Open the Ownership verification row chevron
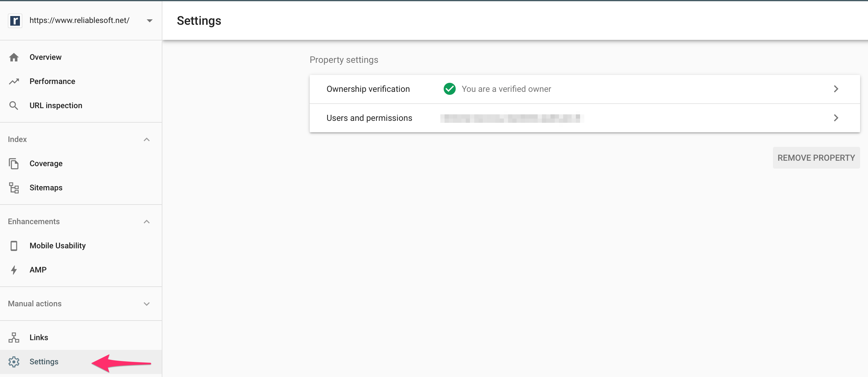The height and width of the screenshot is (377, 868). tap(836, 89)
